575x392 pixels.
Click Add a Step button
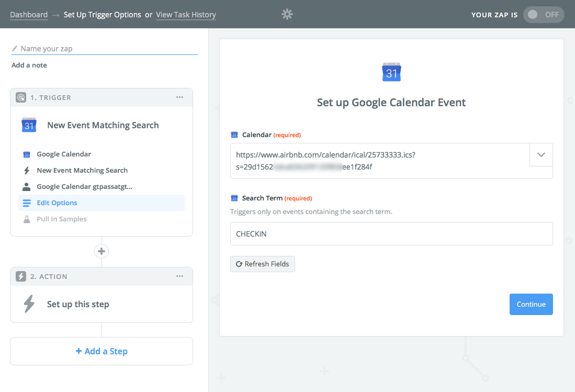pos(102,351)
